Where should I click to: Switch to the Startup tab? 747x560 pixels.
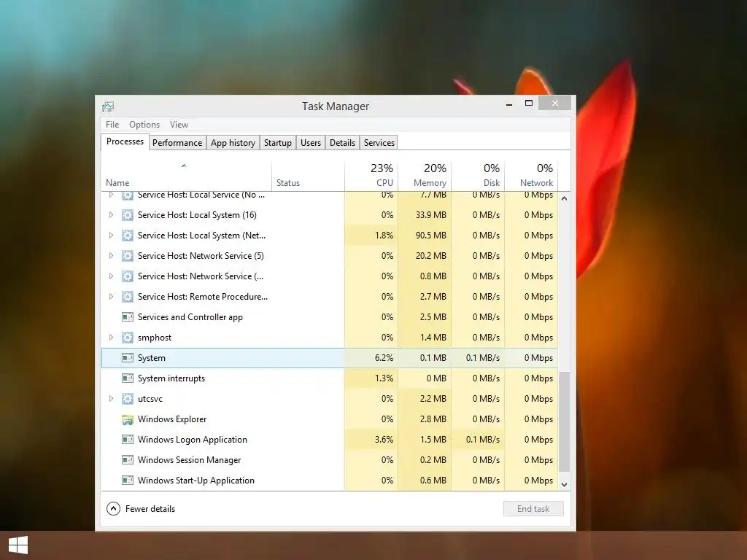278,143
